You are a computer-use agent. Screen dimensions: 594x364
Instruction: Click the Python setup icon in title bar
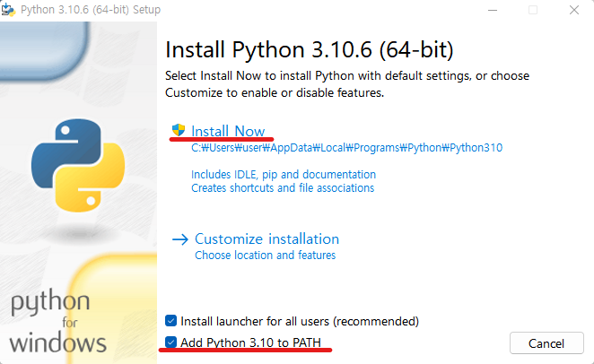point(8,10)
